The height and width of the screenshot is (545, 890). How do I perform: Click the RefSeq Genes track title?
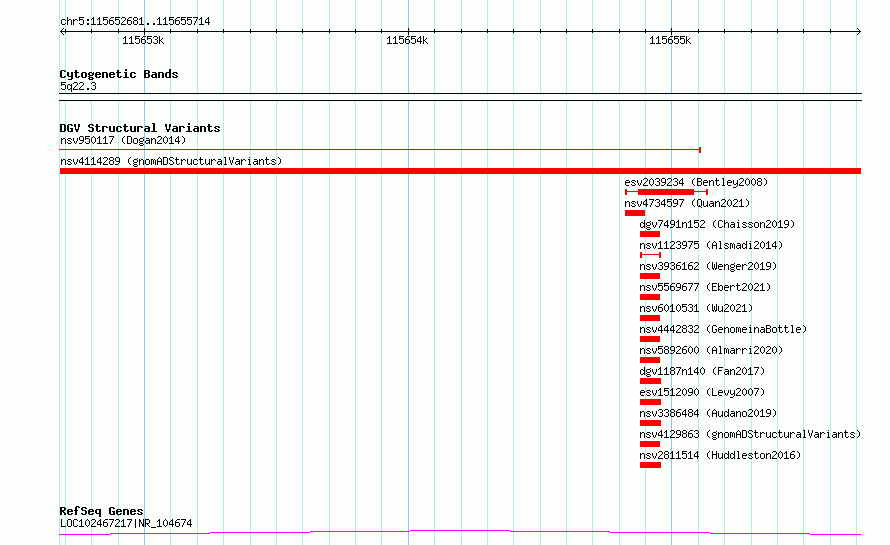coord(101,512)
